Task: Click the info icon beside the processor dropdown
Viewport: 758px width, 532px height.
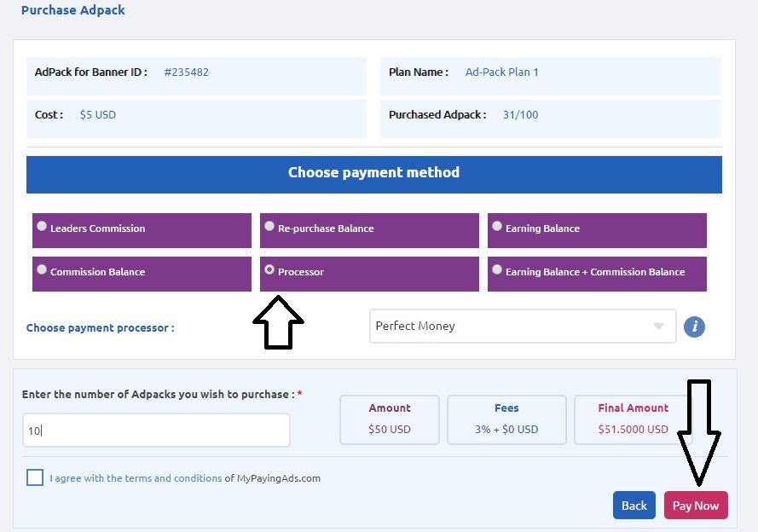Action: 694,327
